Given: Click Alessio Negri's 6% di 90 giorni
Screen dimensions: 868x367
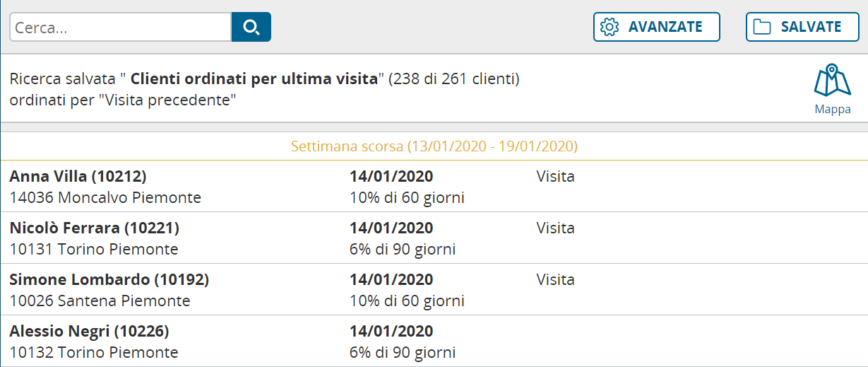Looking at the screenshot, I should click(x=403, y=353).
